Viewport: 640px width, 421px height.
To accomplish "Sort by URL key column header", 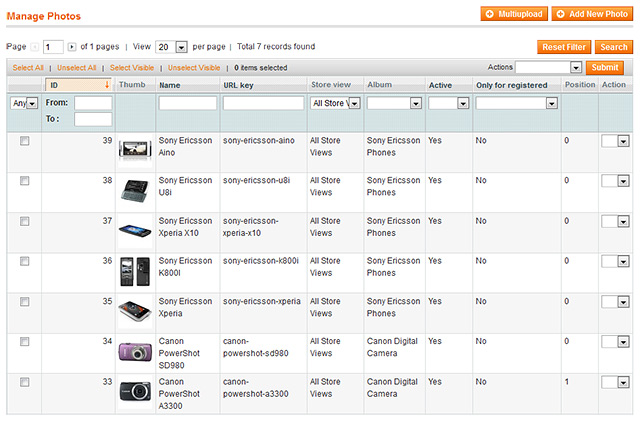I will 238,85.
